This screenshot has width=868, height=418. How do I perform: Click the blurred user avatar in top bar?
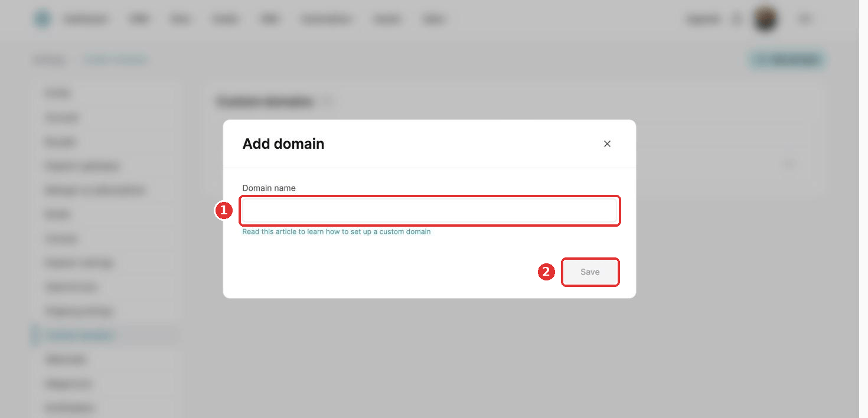tap(766, 19)
